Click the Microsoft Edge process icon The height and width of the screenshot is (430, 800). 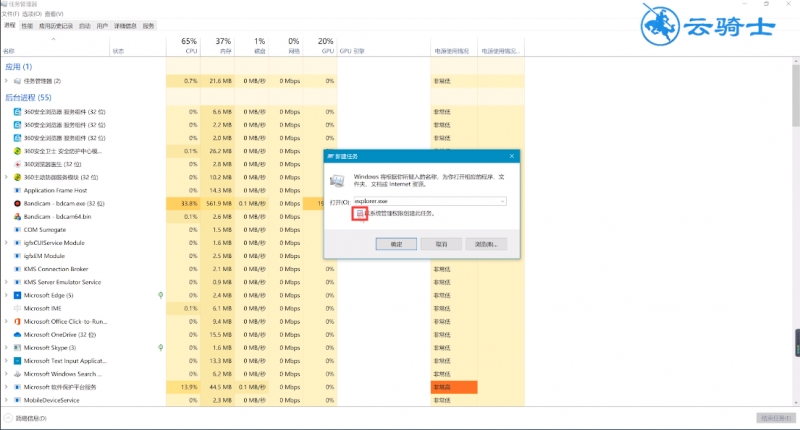(17, 295)
